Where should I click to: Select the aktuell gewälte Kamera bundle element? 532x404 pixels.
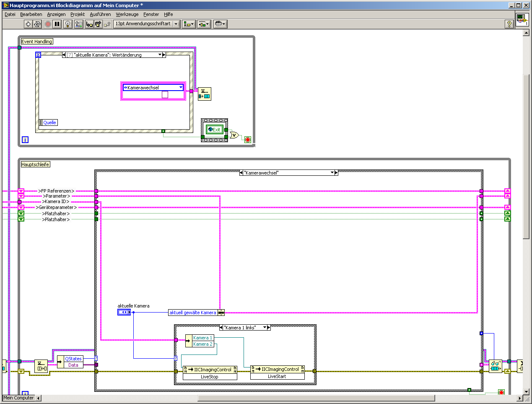[193, 313]
